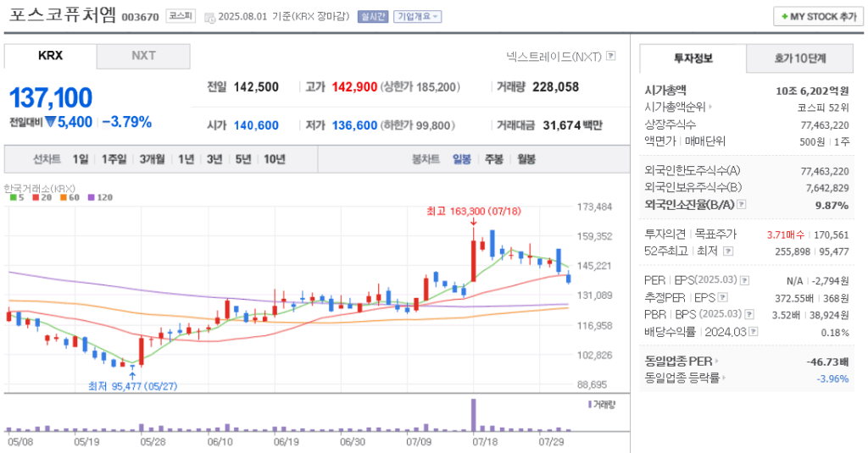Select the 투자정보 tab

pos(693,58)
